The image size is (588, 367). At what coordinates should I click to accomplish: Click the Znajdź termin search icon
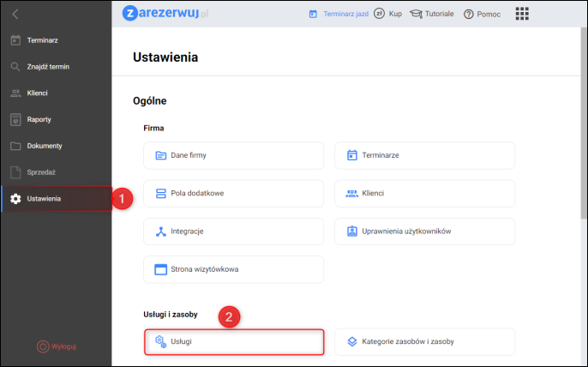click(15, 67)
